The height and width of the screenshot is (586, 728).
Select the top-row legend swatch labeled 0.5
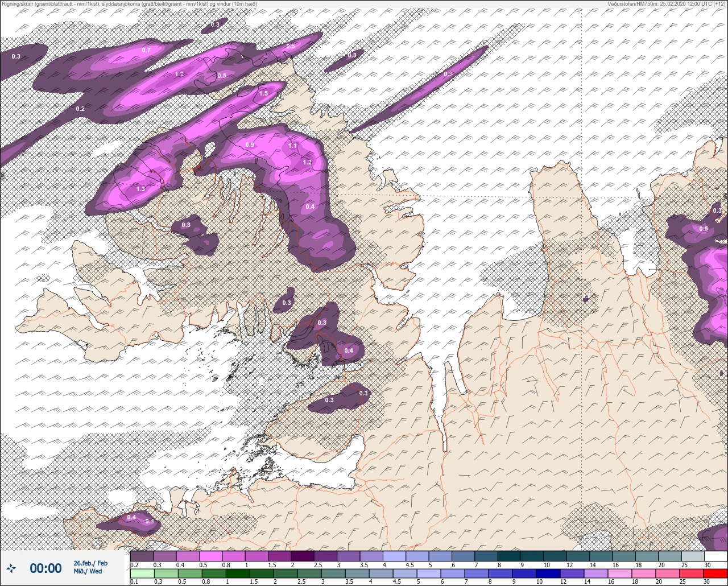coord(210,556)
